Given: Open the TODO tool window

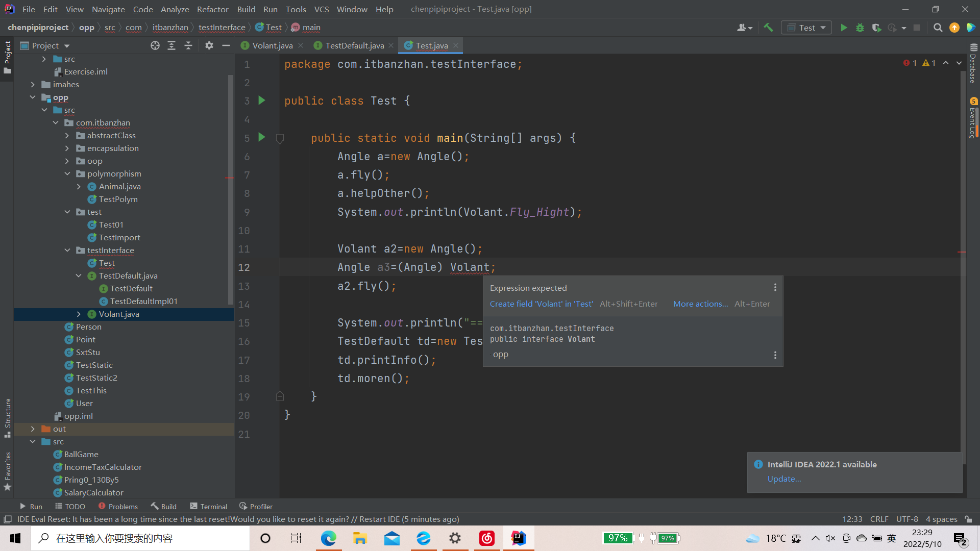Looking at the screenshot, I should (x=70, y=506).
